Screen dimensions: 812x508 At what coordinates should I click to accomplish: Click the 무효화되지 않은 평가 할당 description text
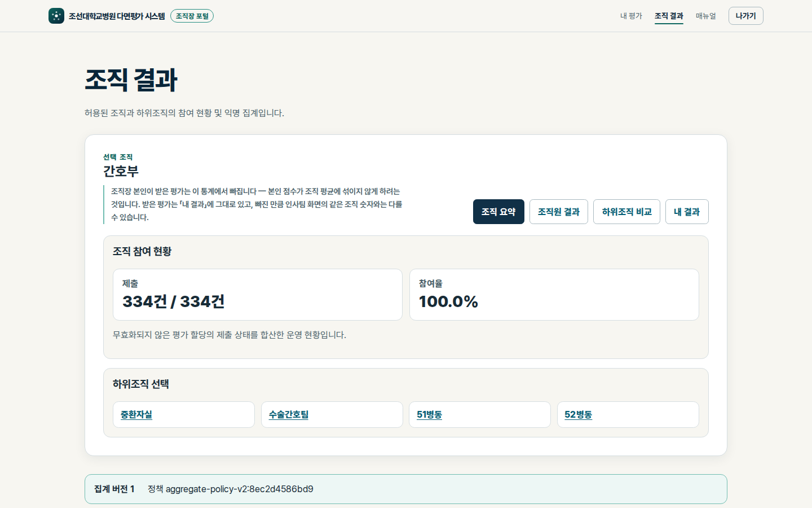pyautogui.click(x=230, y=335)
